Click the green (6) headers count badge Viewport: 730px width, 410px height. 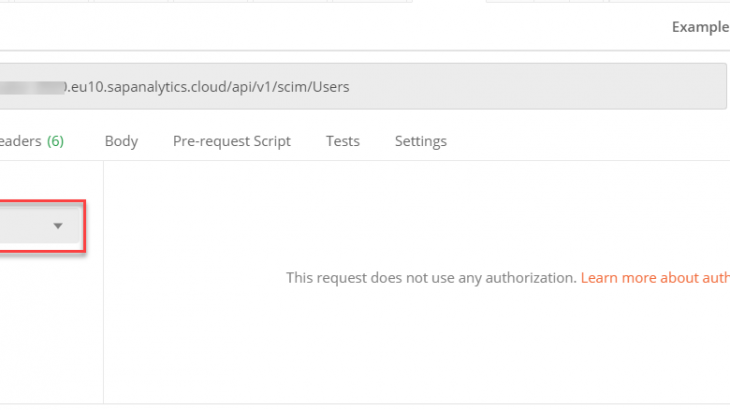click(x=55, y=141)
